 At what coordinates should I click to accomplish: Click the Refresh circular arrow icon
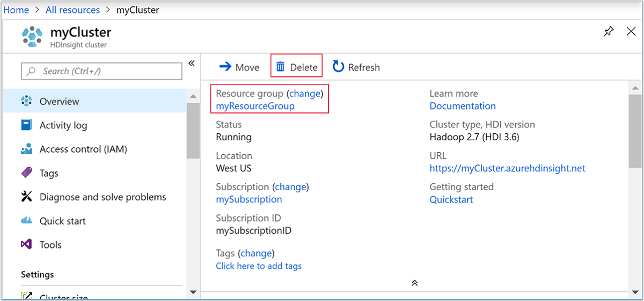pos(338,67)
